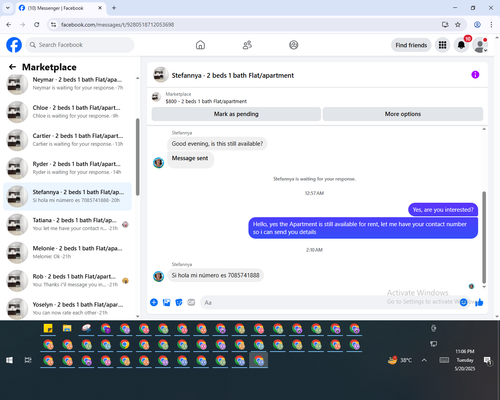
Task: Select the Stefannya conversation in list
Action: (67, 196)
